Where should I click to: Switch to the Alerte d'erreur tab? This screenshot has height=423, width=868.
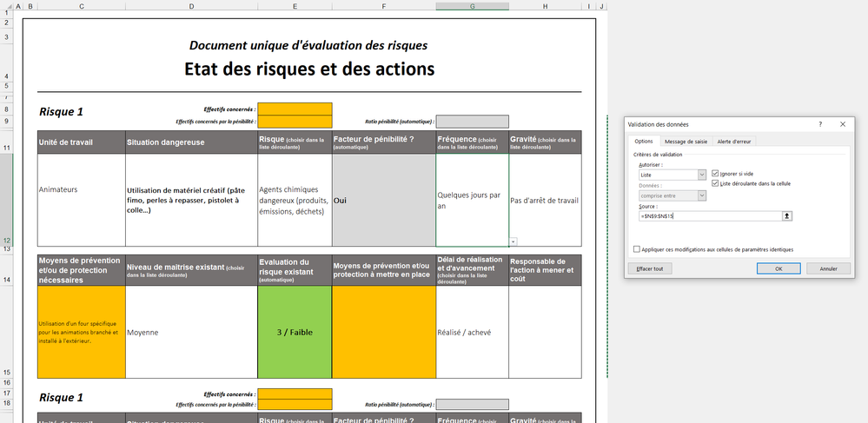click(x=734, y=142)
